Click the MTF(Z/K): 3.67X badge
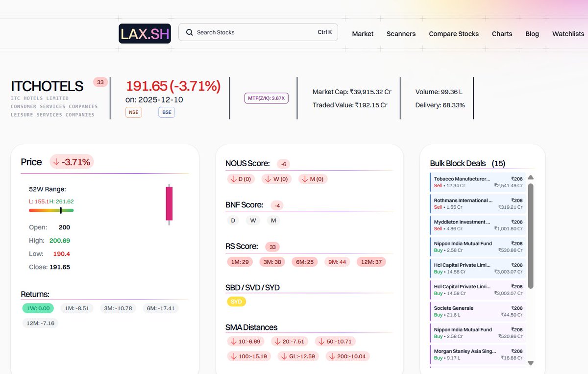The height and width of the screenshot is (374, 588). (267, 98)
